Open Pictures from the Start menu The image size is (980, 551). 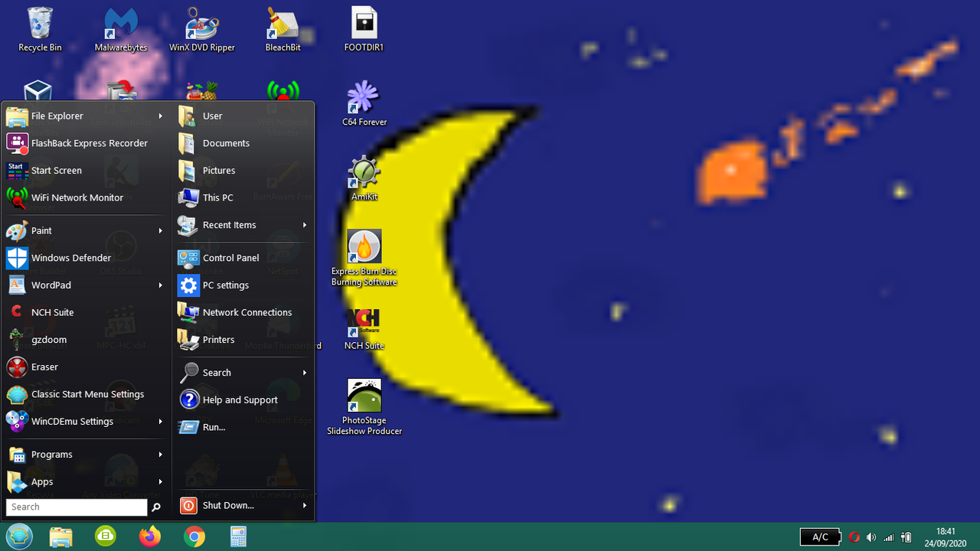coord(243,171)
